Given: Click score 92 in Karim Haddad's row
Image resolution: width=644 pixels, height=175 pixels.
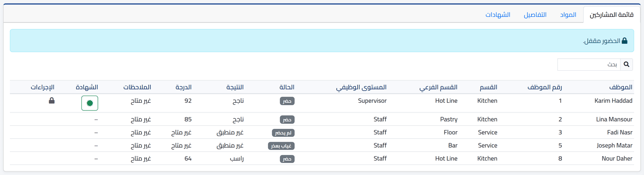Looking at the screenshot, I should (x=188, y=101).
